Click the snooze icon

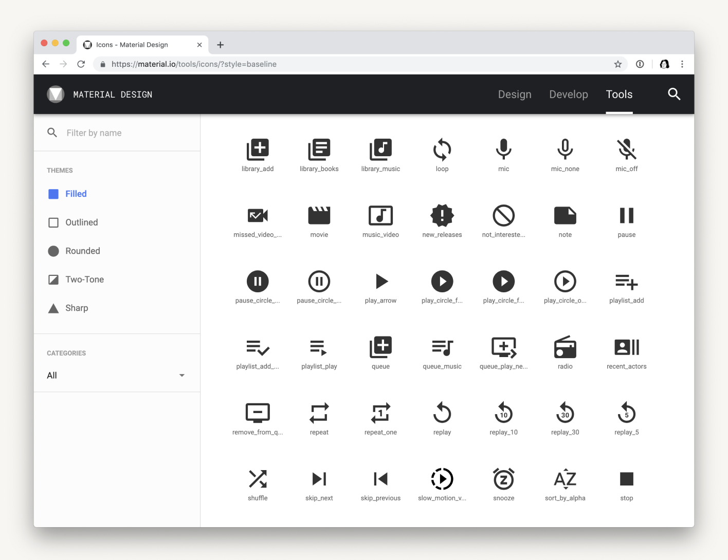(x=503, y=478)
